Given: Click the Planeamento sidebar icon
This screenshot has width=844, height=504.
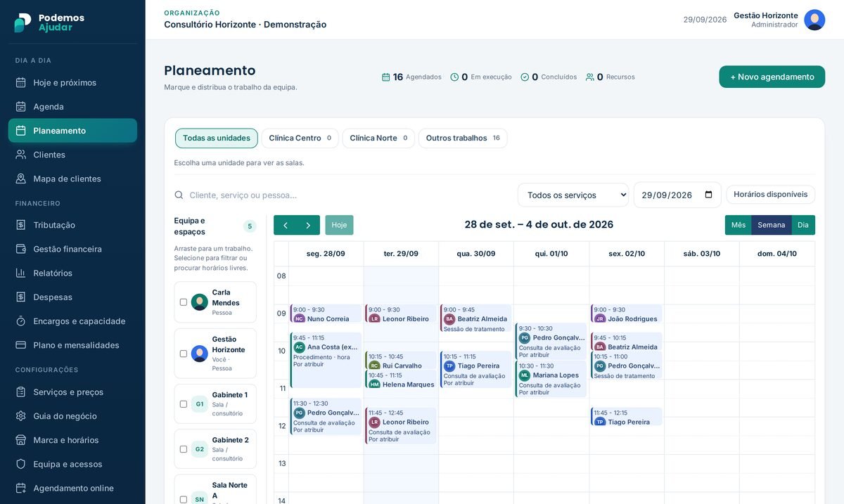Looking at the screenshot, I should [x=21, y=130].
